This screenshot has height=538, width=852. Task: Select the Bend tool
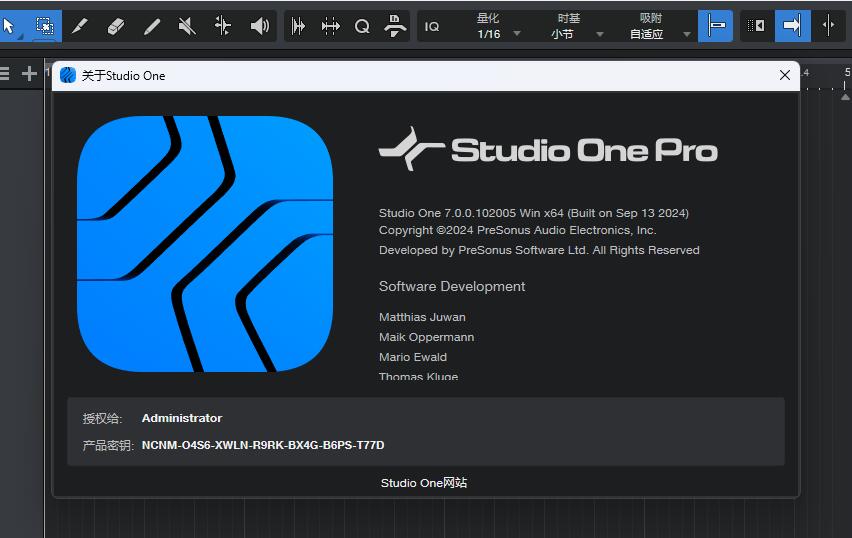coord(223,26)
